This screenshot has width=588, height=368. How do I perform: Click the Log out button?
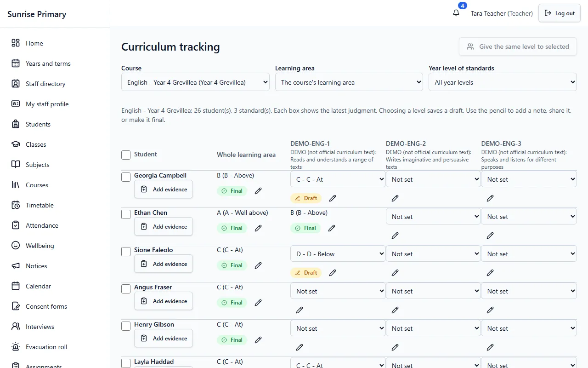click(560, 13)
